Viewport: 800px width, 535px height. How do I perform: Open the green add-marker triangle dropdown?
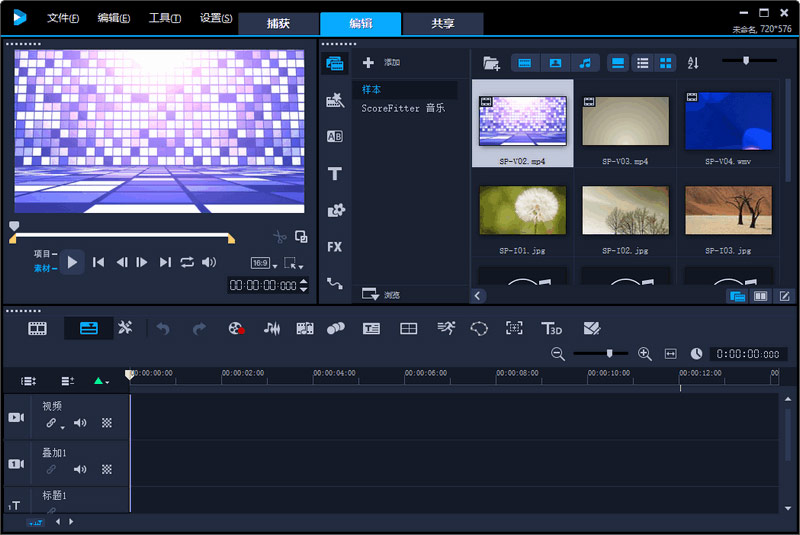[101, 381]
